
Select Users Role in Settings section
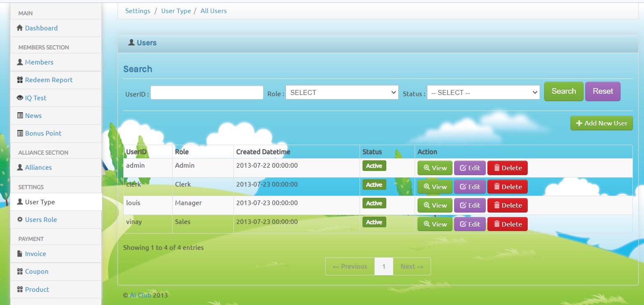point(41,220)
